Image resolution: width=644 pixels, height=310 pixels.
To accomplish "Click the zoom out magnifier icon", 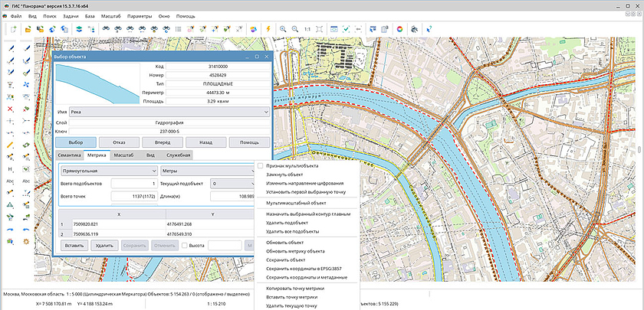I will (x=294, y=28).
